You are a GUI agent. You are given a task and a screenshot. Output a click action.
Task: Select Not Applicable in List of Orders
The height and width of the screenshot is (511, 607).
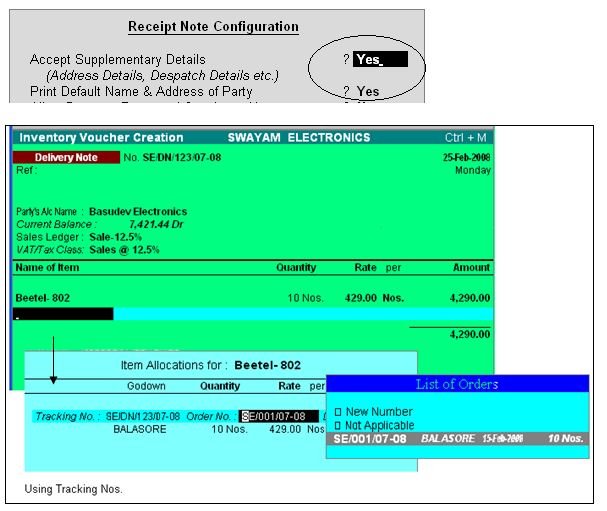click(x=379, y=425)
